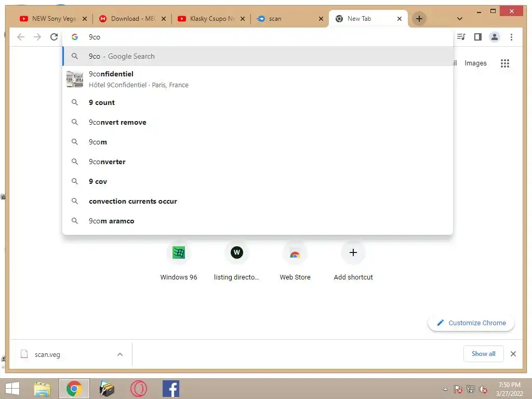Screen dimensions: 532x399
Task: Choose the 9com suggestion
Action: pyautogui.click(x=258, y=142)
